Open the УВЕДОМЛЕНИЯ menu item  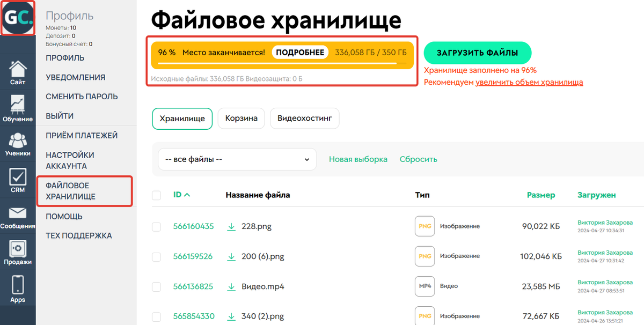tap(76, 77)
